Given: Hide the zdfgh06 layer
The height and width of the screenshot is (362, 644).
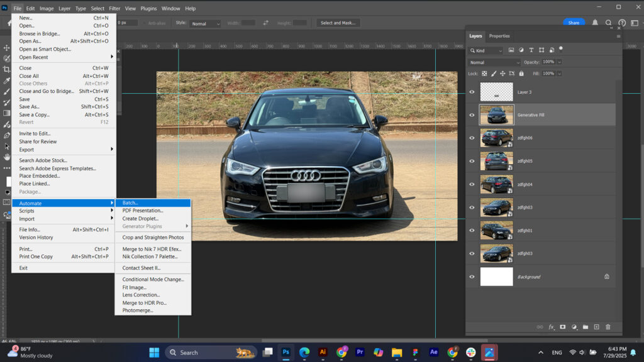Looking at the screenshot, I should point(472,138).
